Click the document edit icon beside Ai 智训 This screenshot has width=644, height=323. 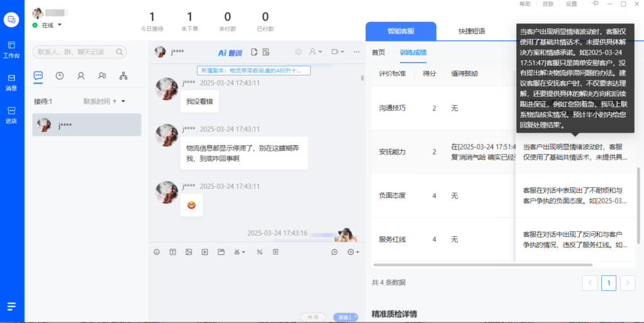point(254,52)
